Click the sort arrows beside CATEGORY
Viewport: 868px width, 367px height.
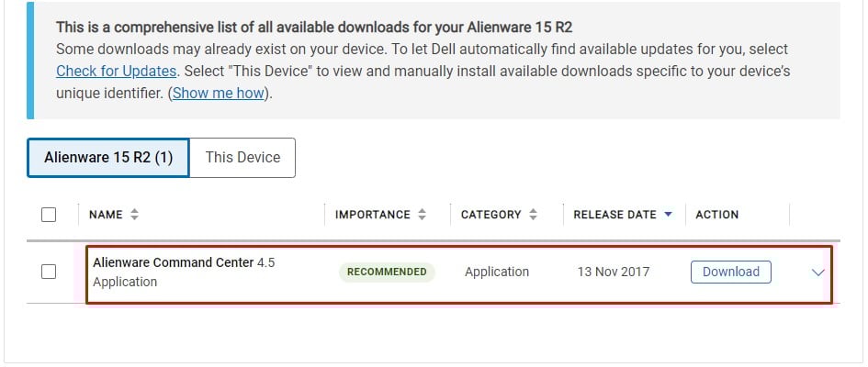pos(533,215)
